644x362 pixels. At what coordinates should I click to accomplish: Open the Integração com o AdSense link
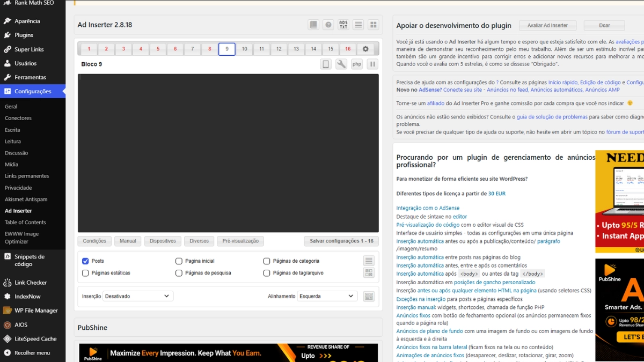428,208
